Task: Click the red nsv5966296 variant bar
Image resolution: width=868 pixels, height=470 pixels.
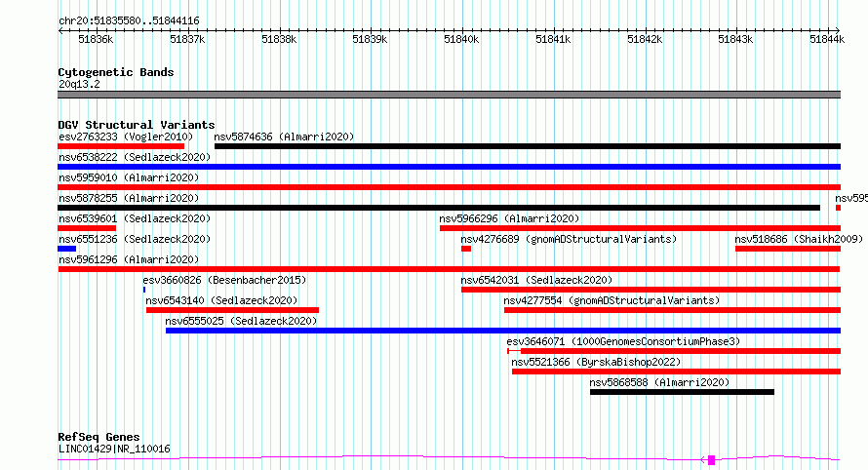Action: click(641, 228)
